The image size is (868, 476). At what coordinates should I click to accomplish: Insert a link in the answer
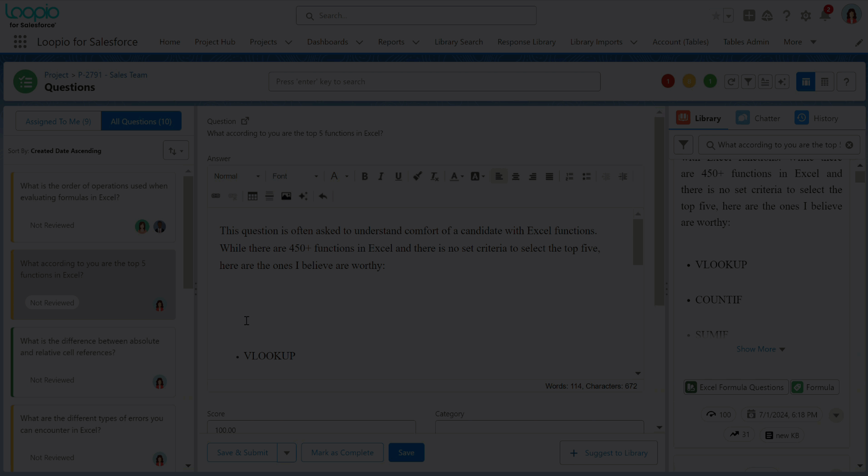tap(216, 196)
